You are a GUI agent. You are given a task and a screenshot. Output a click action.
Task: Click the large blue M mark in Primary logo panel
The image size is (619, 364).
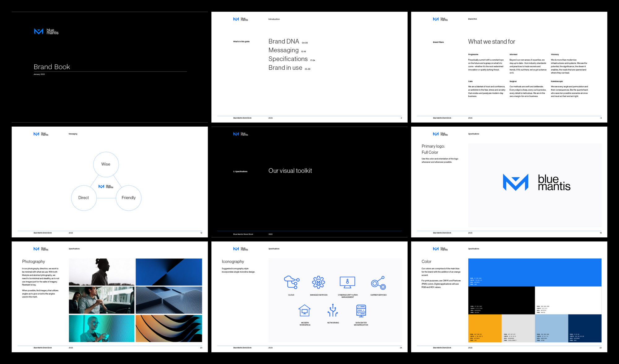516,182
